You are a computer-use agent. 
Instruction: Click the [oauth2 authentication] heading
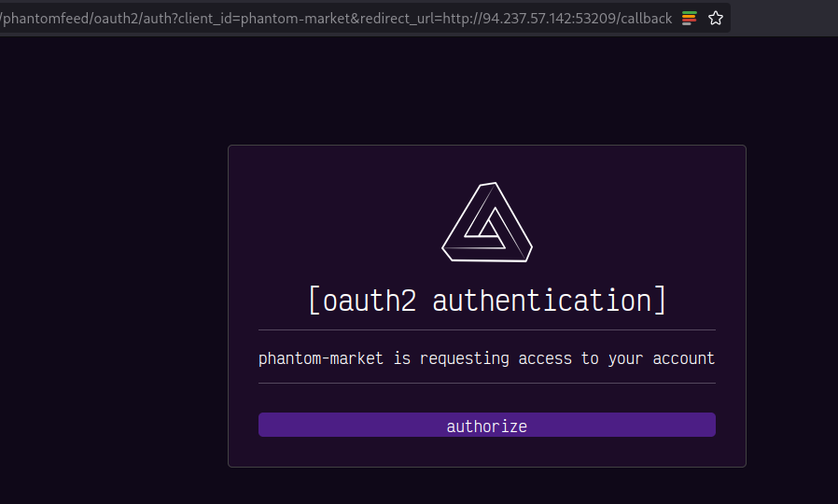(487, 301)
